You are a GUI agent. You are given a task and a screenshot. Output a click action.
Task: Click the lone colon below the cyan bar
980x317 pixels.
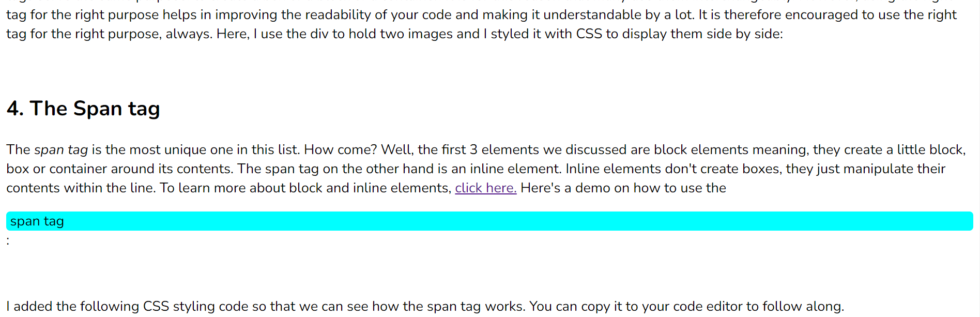(x=8, y=240)
